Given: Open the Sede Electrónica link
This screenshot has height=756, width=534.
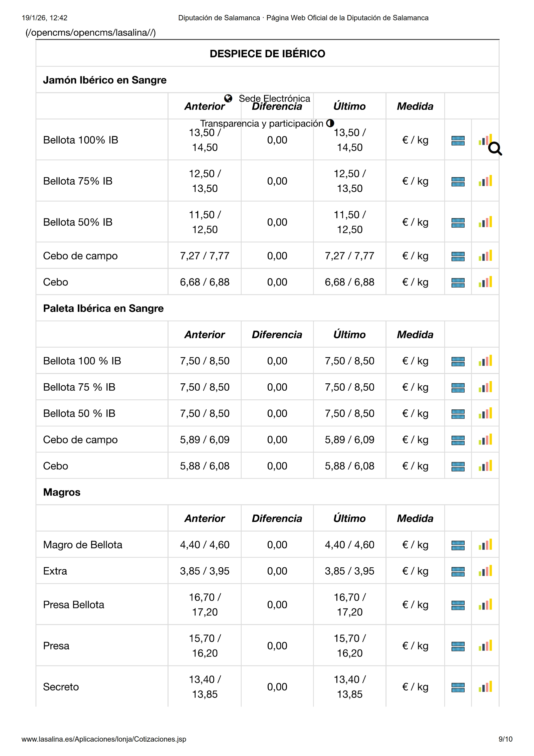Looking at the screenshot, I should (274, 99).
